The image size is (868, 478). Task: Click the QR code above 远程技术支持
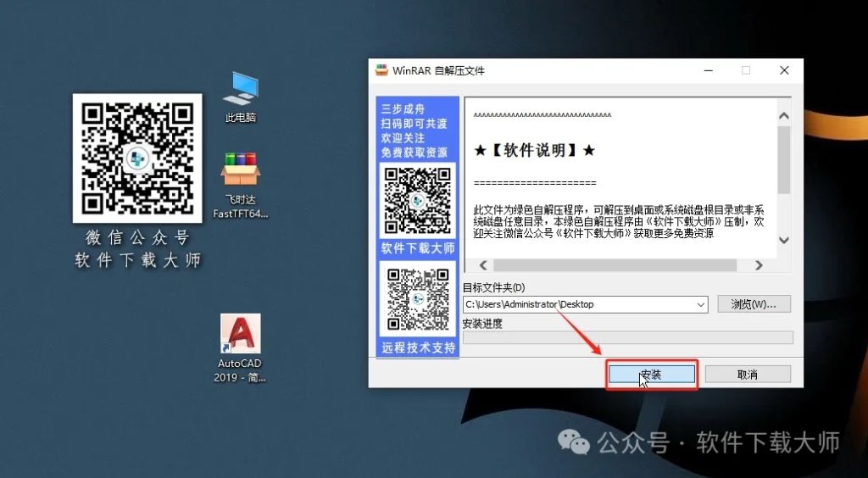(x=417, y=298)
